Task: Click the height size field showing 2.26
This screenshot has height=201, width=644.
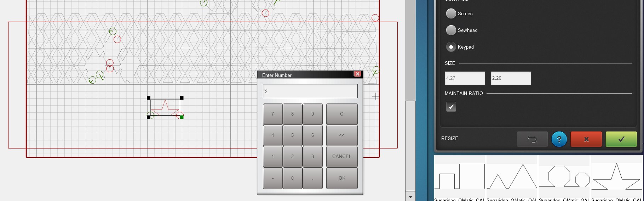Action: point(511,78)
